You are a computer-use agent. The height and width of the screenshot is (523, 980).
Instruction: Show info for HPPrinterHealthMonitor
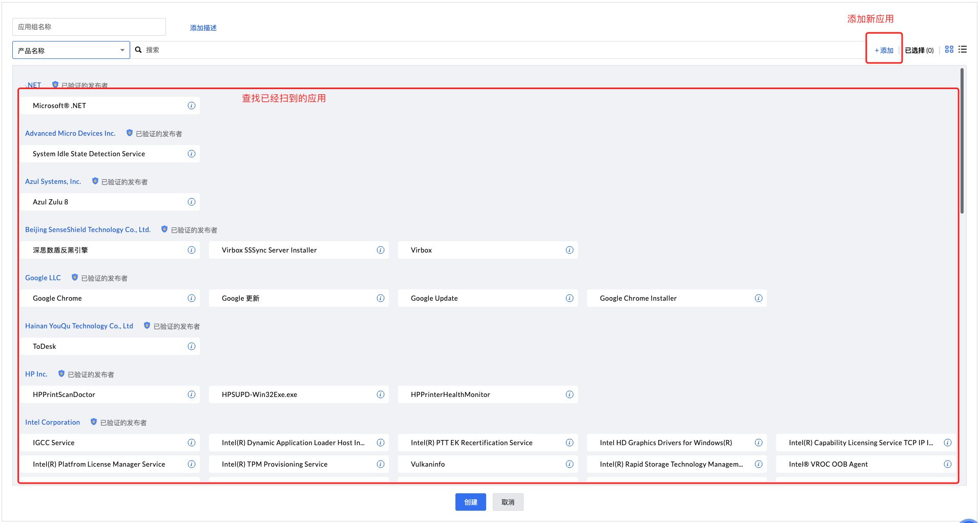[x=570, y=394]
